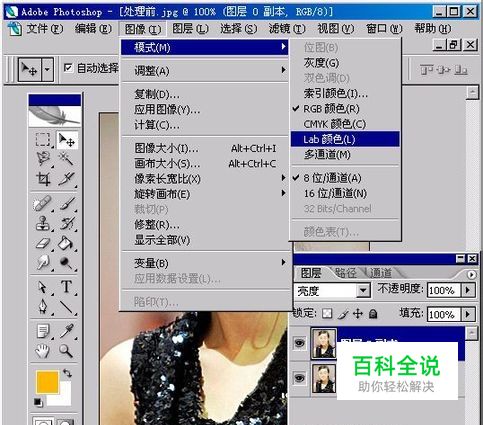Viewport: 483px width, 425px height.
Task: Select the Eyedropper tool
Action: coord(66,331)
